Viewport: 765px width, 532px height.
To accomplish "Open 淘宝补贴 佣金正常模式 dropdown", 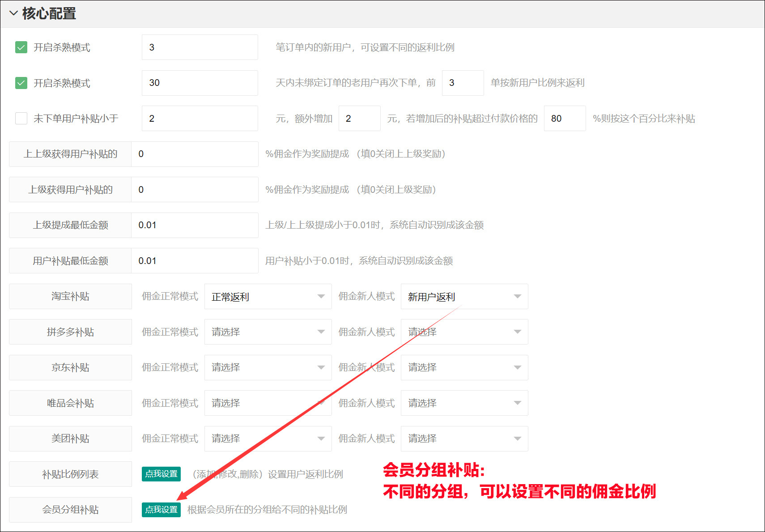I will (x=268, y=296).
